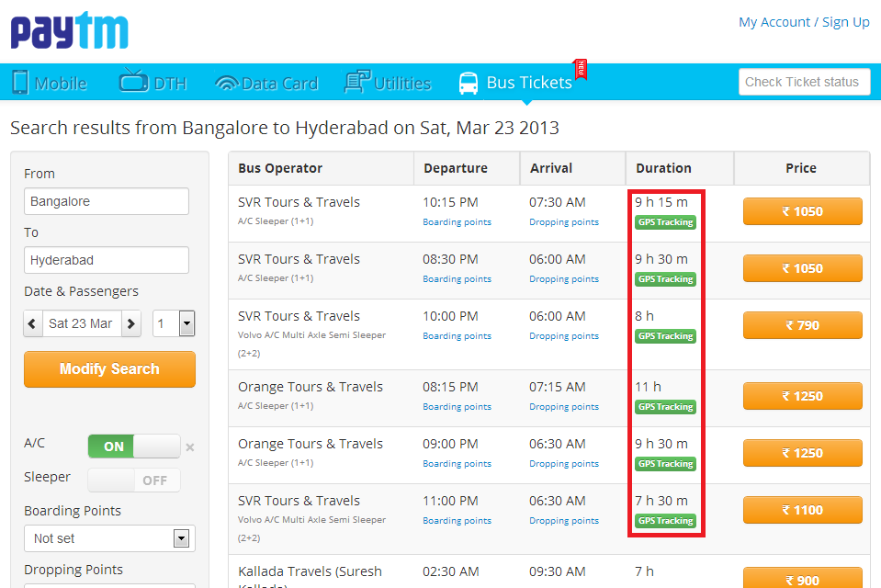View boarding points for 08:30 PM departure
The height and width of the screenshot is (588, 881).
tap(457, 278)
